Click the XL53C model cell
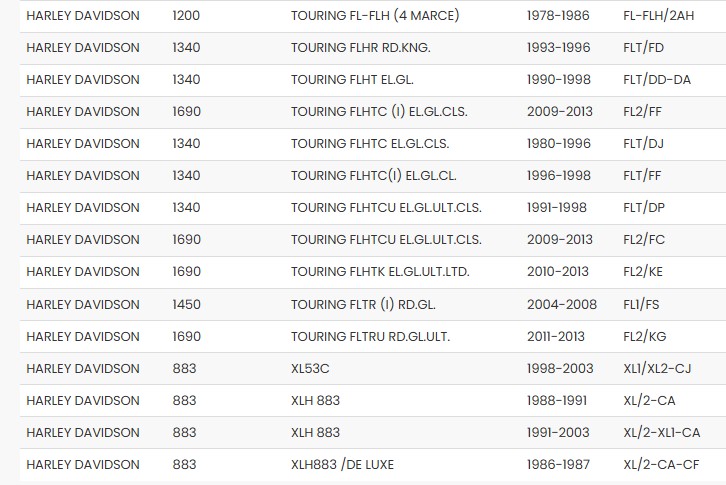The height and width of the screenshot is (485, 726). coord(310,368)
